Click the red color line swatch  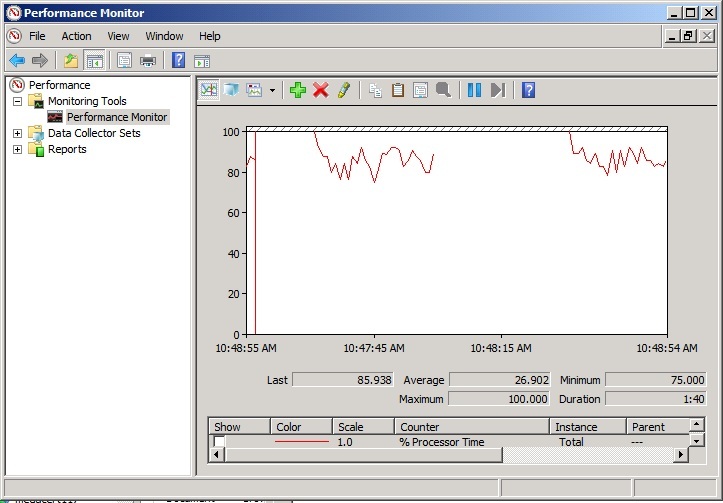pyautogui.click(x=301, y=441)
